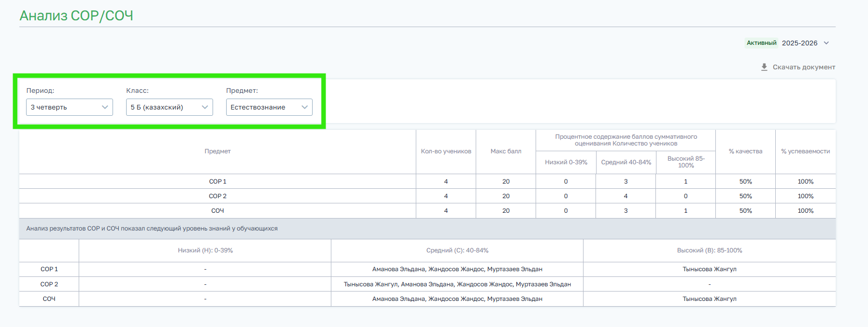Image resolution: width=868 pixels, height=327 pixels.
Task: Select the СОР 1 row in upper table
Action: [x=427, y=181]
